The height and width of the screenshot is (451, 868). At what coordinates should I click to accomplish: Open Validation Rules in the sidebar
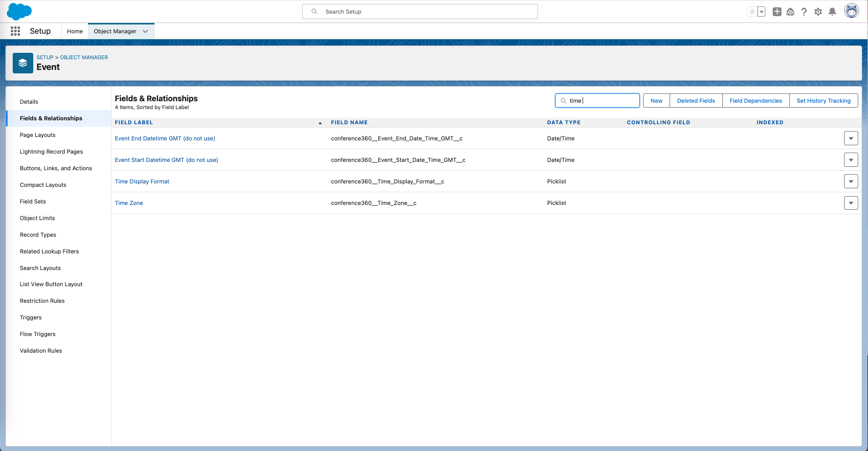[41, 351]
